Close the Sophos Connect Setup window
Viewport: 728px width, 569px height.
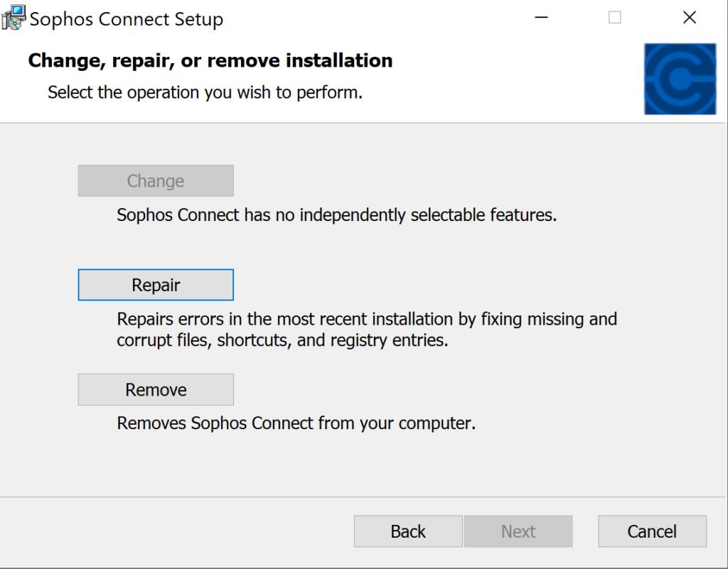tap(689, 18)
